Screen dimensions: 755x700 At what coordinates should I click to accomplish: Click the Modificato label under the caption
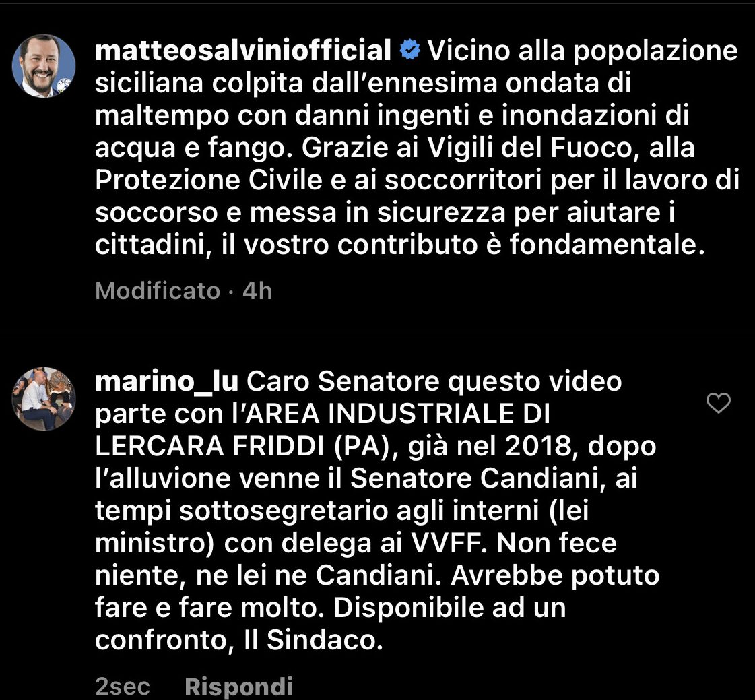click(158, 290)
